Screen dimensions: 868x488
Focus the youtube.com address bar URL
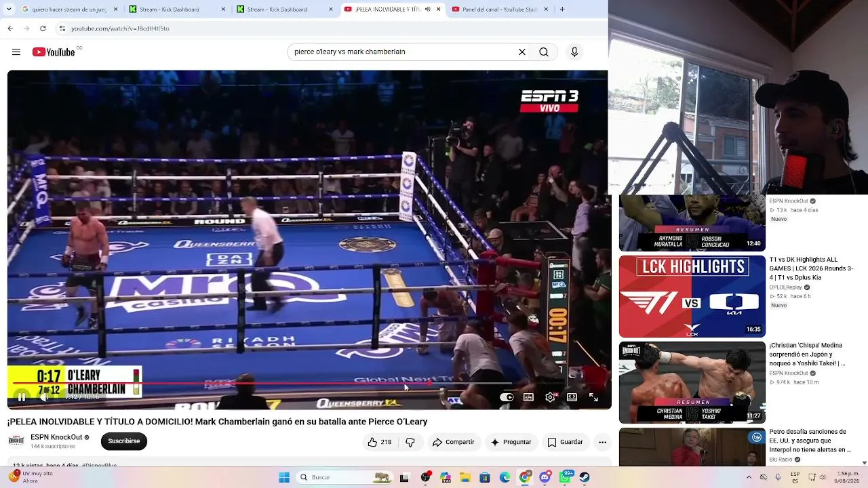120,28
